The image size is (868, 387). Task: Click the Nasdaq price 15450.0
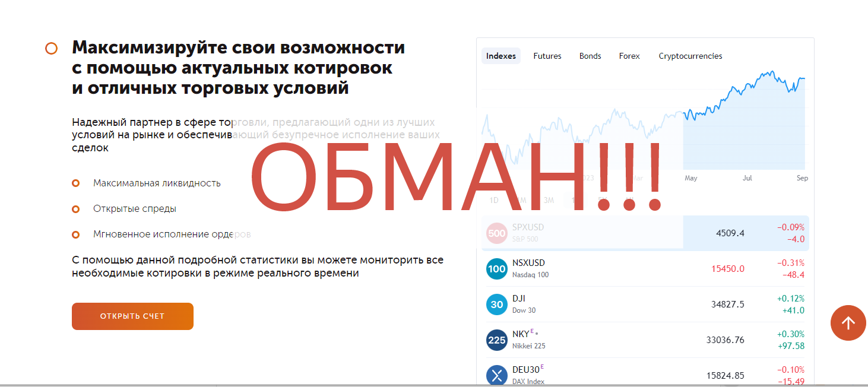point(728,269)
